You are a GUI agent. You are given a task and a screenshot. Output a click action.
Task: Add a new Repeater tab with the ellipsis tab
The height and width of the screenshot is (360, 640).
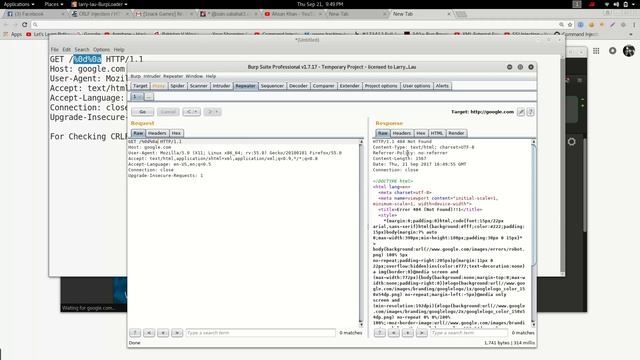[x=149, y=97]
